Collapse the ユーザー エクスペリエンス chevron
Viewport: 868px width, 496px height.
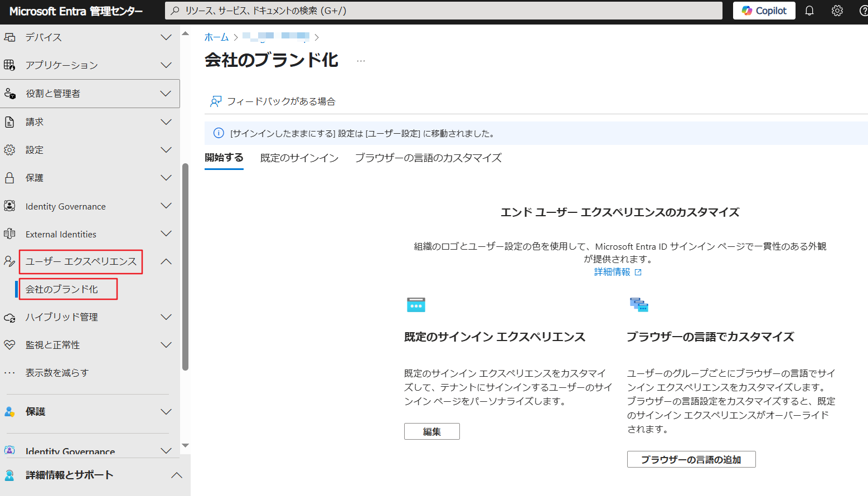click(x=166, y=261)
